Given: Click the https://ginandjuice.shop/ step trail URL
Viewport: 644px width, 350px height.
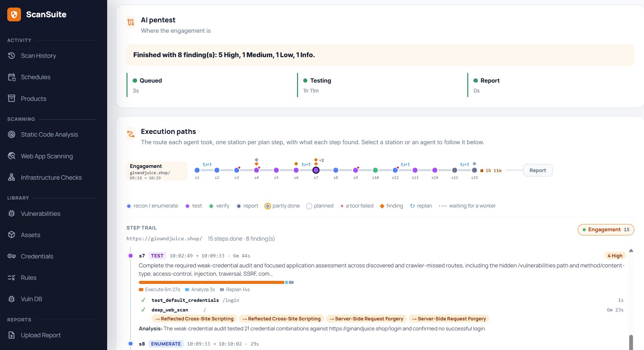Looking at the screenshot, I should (x=164, y=238).
